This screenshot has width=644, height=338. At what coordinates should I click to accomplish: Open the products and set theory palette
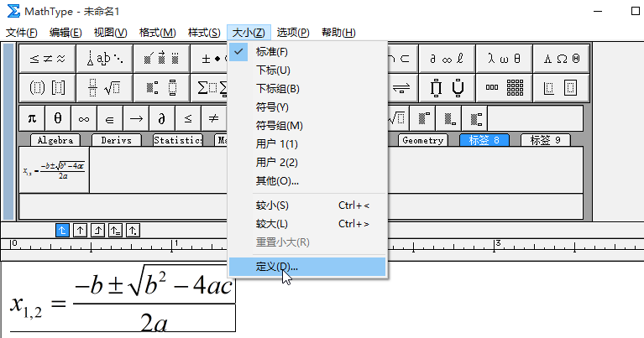(447, 87)
